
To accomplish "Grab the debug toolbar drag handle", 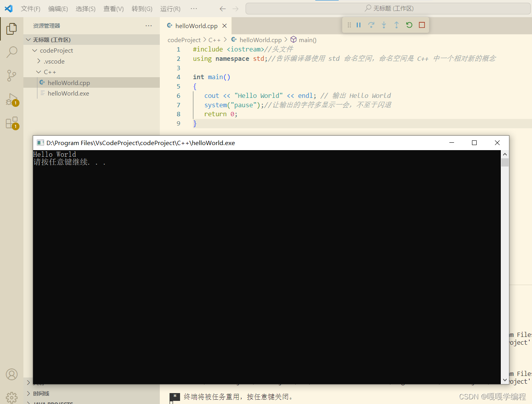I will (x=349, y=25).
